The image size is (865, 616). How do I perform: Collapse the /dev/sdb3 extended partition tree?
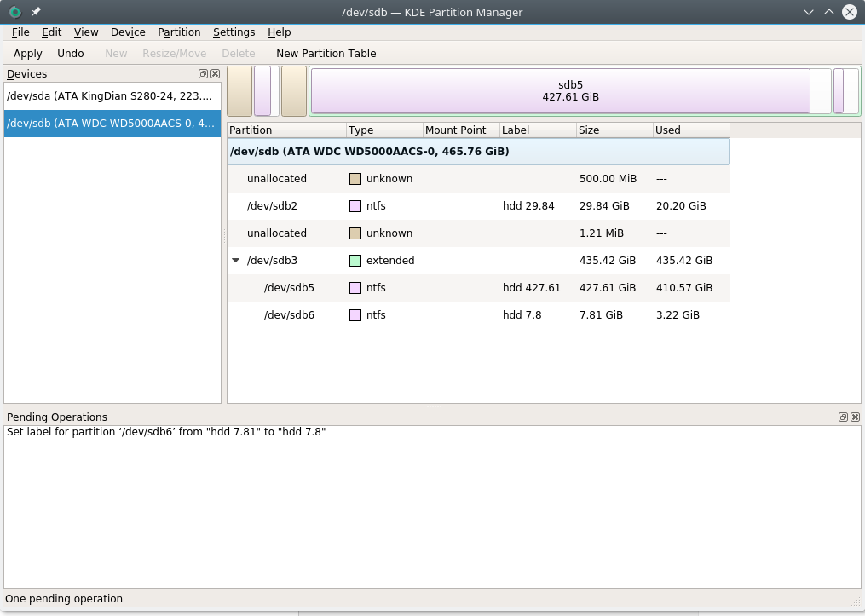tap(236, 260)
